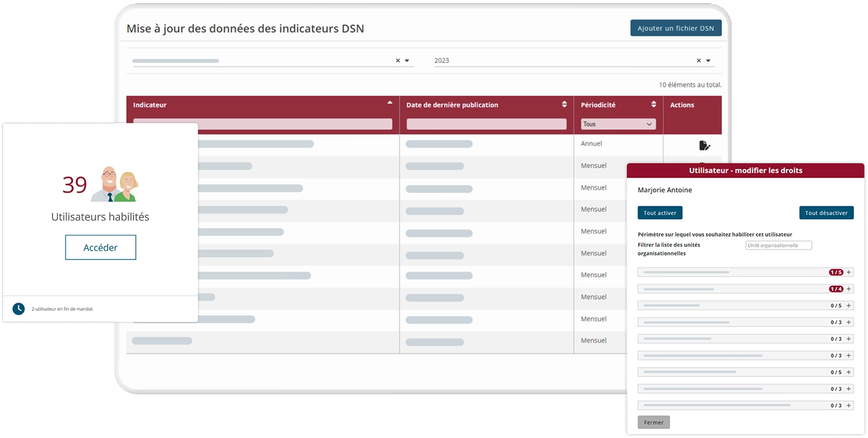Click the Utilisateurs habilités people illustration
The height and width of the screenshot is (438, 868).
pyautogui.click(x=115, y=184)
